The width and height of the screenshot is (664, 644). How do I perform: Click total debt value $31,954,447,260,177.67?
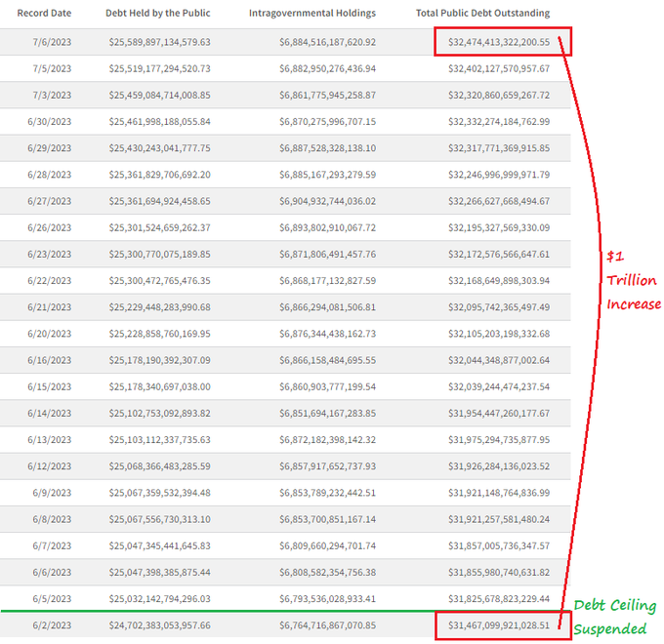[x=498, y=413]
